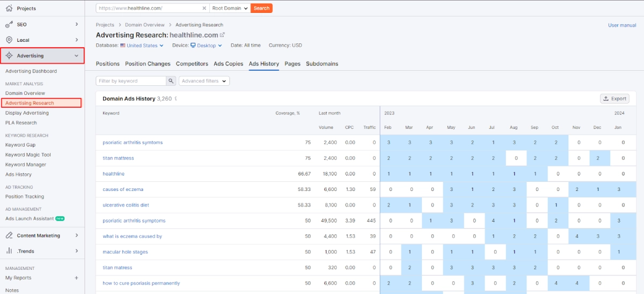Viewport: 644px width, 294px height.
Task: Change database from United States
Action: point(142,46)
